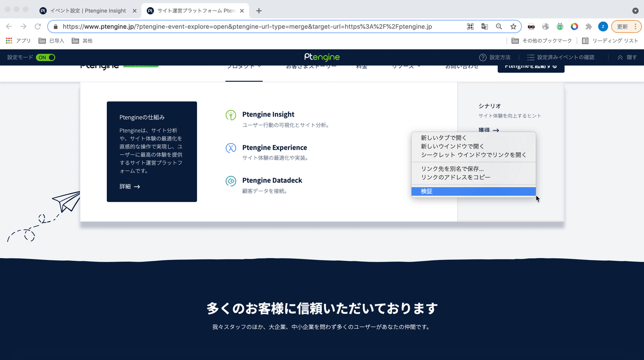Open the 設定方法 help icon
Screen dimensions: 644x360
(483, 57)
